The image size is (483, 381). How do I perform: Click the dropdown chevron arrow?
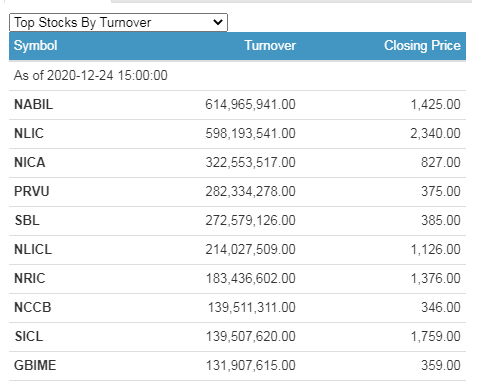[218, 23]
